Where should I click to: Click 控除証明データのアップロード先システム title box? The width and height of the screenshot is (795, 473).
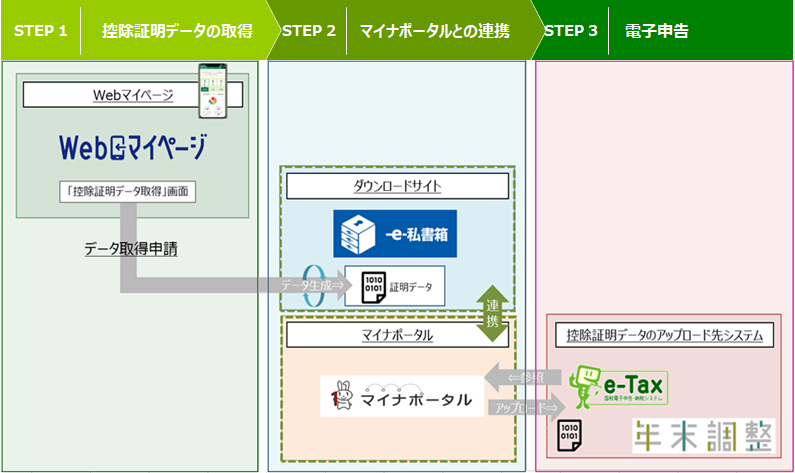[x=664, y=335]
